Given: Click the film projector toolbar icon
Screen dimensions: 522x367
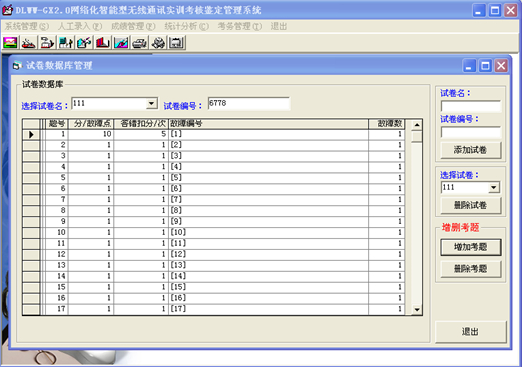Looking at the screenshot, I should 158,43.
